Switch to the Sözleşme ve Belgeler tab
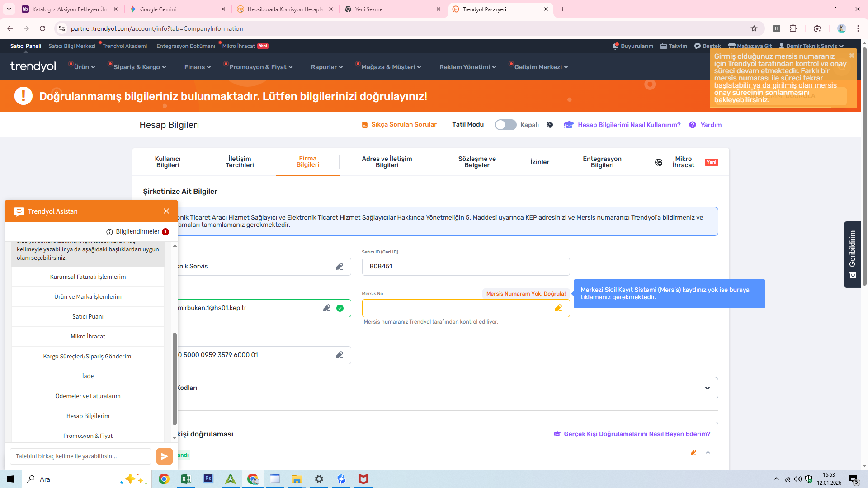 pos(477,162)
